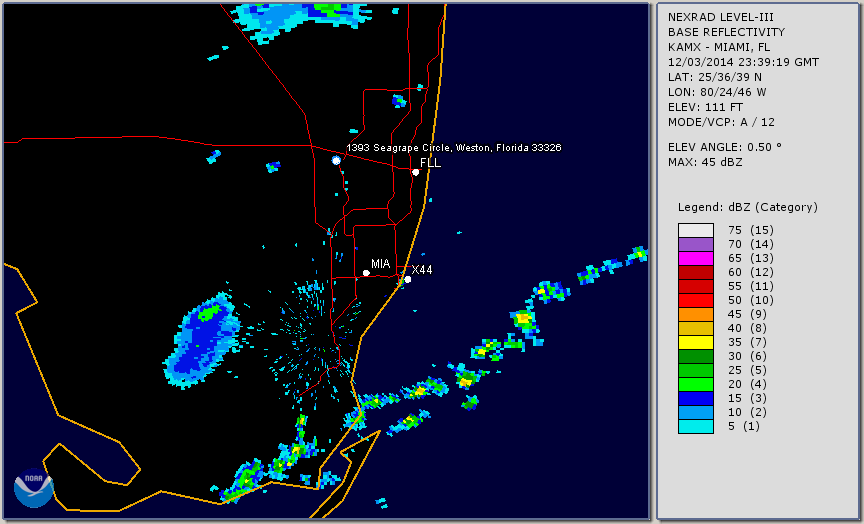Select the 30 dBZ dark green swatch

pos(696,356)
